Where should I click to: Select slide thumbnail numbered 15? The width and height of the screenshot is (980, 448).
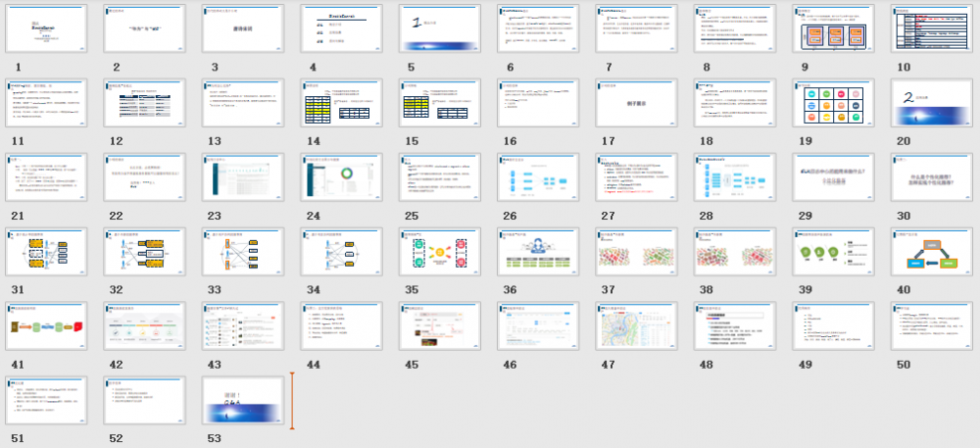point(440,103)
